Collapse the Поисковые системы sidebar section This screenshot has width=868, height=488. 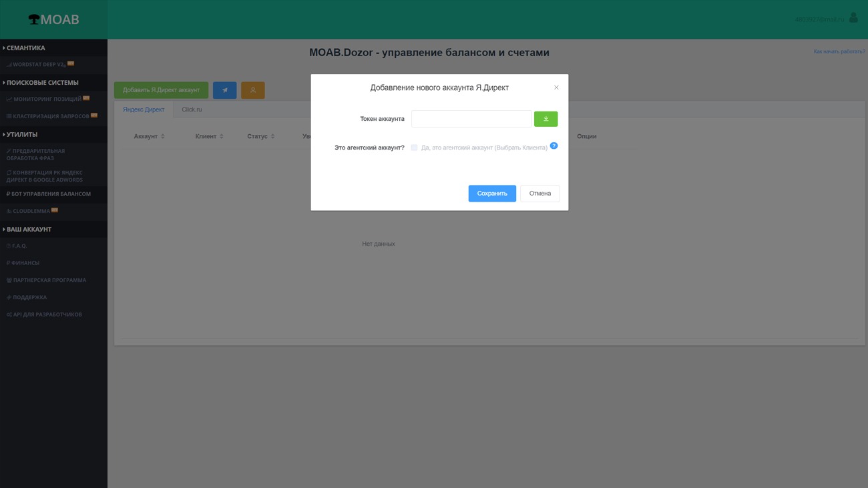pos(42,83)
